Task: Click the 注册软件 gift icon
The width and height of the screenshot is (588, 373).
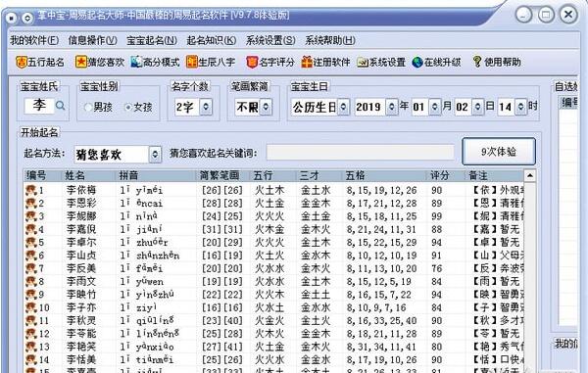Action: pyautogui.click(x=307, y=62)
